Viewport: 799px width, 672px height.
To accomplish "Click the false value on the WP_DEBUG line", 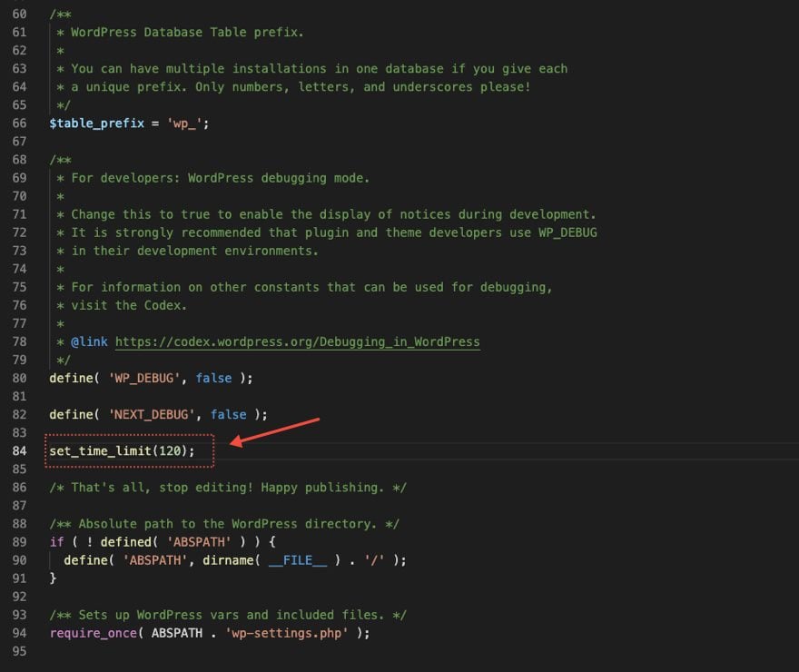I will 213,378.
